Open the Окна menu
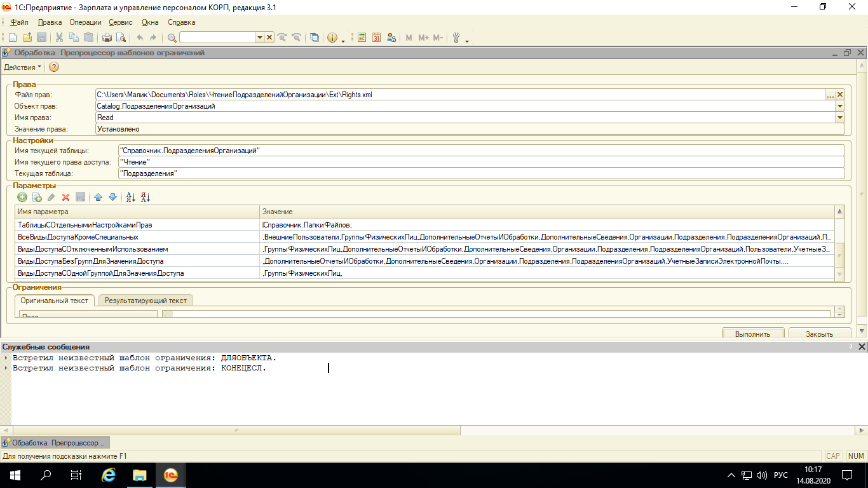The width and height of the screenshot is (868, 488). 151,22
